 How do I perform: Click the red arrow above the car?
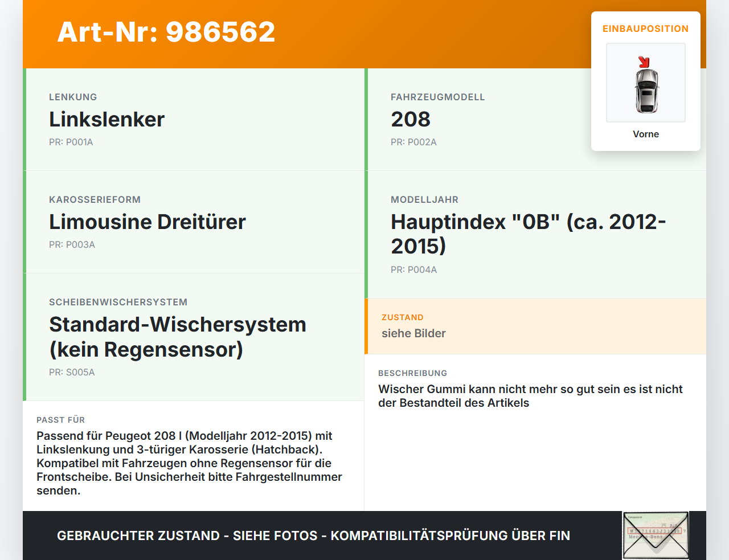point(644,62)
